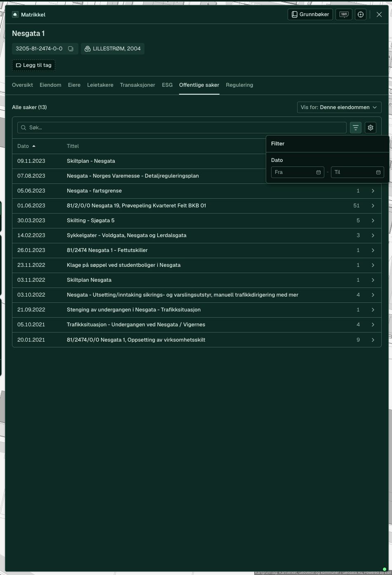Screen dimensions: 392x575
Task: Click the Grunnbøker button
Action: [310, 14]
